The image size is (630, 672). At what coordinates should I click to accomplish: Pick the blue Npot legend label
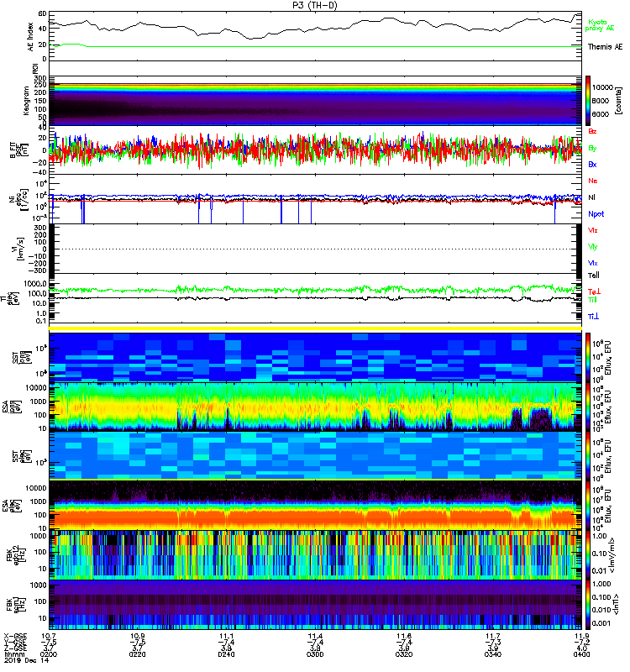pos(596,214)
